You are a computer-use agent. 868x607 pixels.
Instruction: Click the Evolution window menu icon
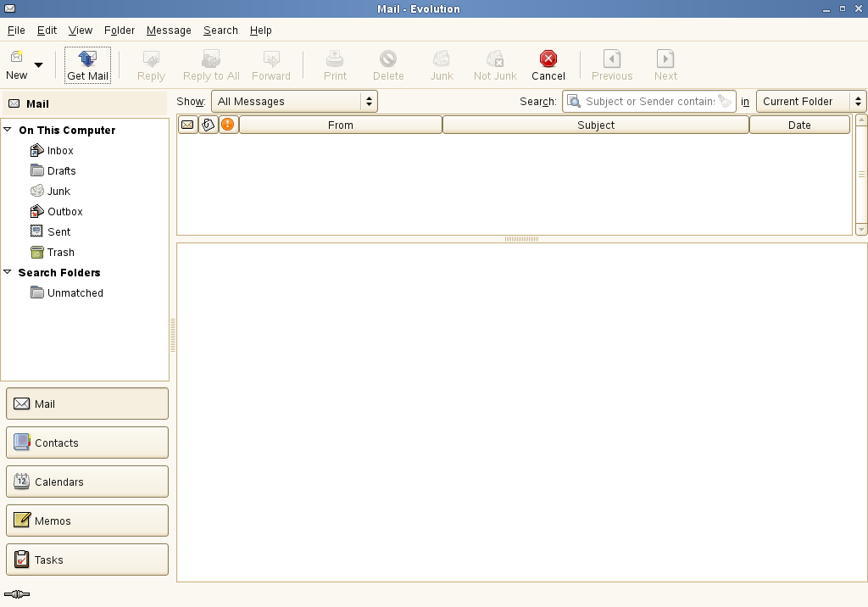point(9,8)
